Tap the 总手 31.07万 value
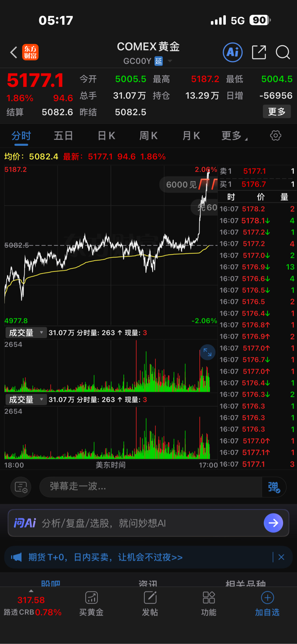The image size is (297, 644). click(x=130, y=96)
